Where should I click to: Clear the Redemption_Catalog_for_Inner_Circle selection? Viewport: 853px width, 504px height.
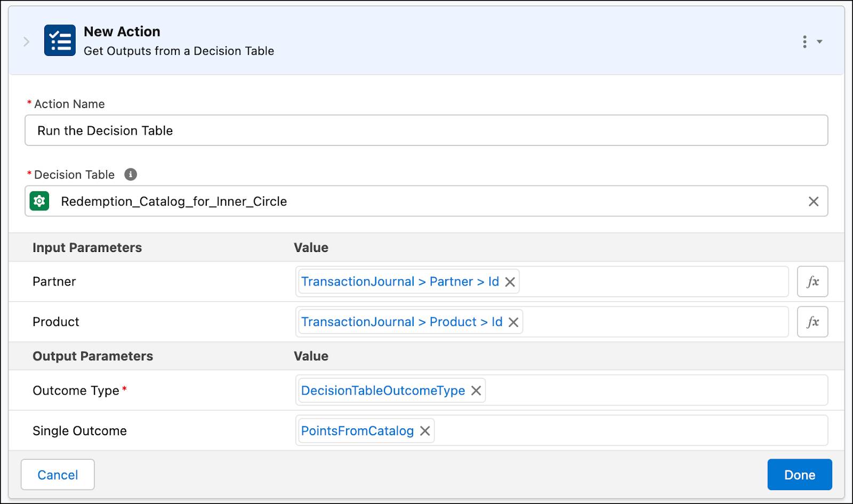(814, 201)
